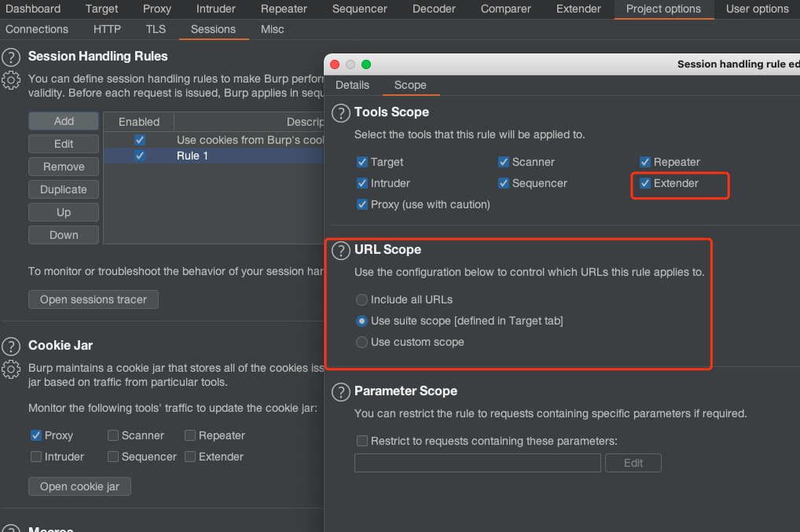Click the Tools Scope help icon

340,113
